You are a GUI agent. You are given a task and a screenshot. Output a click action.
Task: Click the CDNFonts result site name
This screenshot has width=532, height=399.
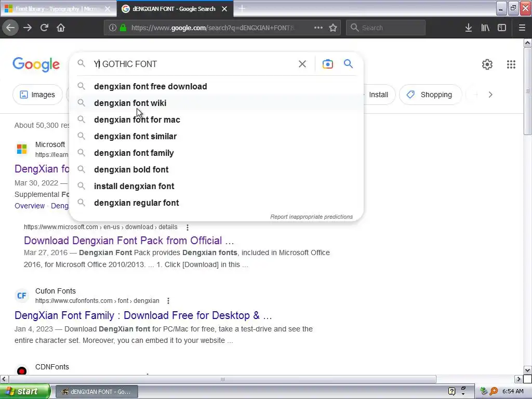(x=52, y=367)
